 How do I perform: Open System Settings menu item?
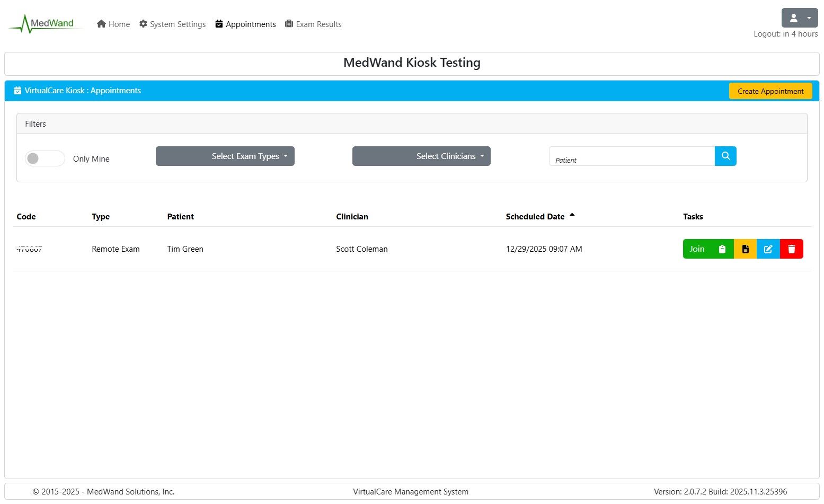[172, 24]
